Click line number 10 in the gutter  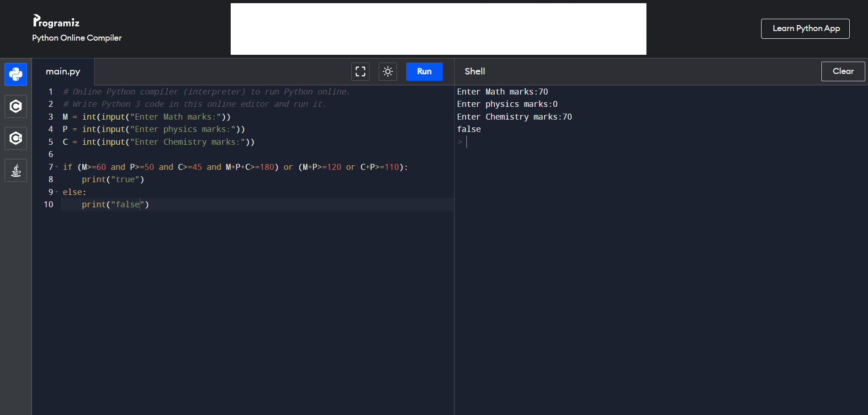[48, 205]
